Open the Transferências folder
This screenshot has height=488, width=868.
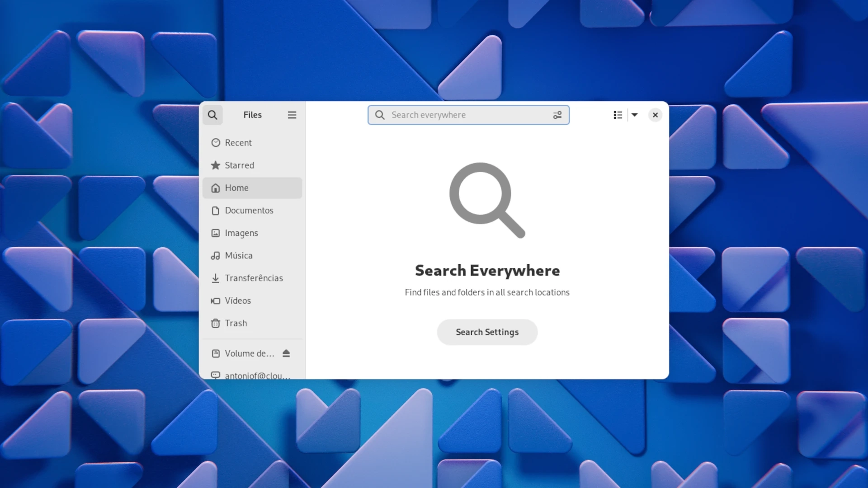[253, 277]
